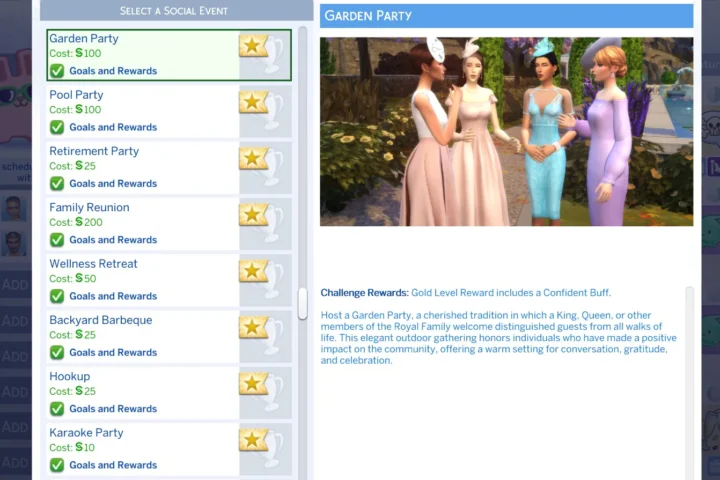This screenshot has width=720, height=480.
Task: Click the Goals and Rewards label under Garden Party
Action: tap(113, 71)
